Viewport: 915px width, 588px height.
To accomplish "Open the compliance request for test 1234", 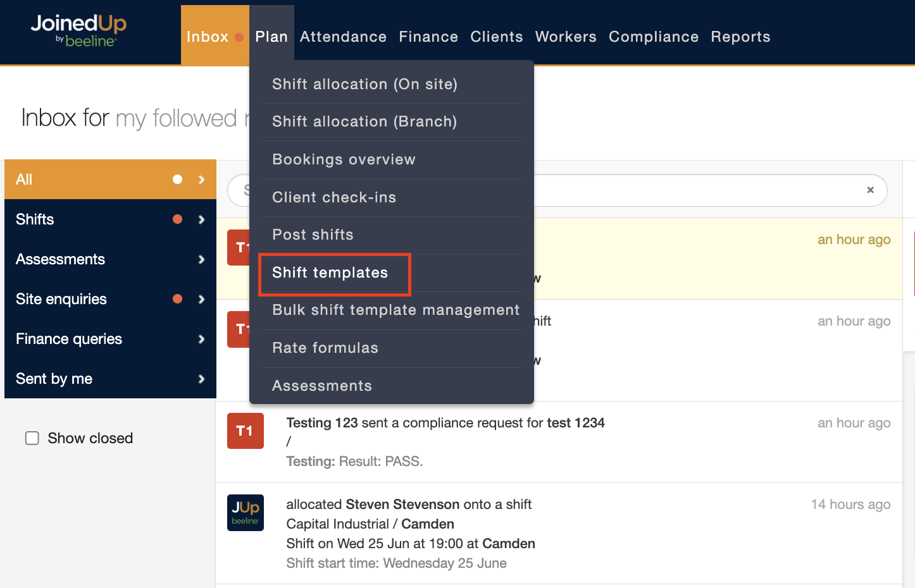I will coord(445,423).
